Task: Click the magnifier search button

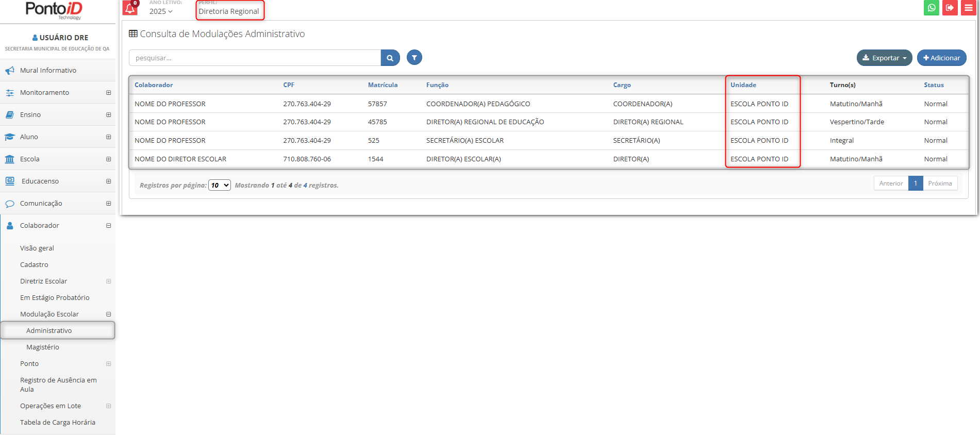Action: pos(390,58)
